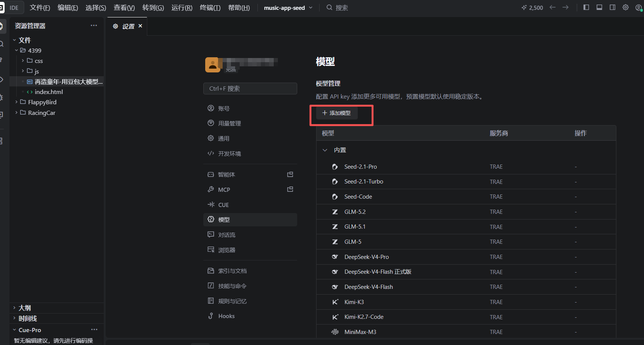The height and width of the screenshot is (345, 644).
Task: Expand the FlappyBird folder
Action: 16,102
